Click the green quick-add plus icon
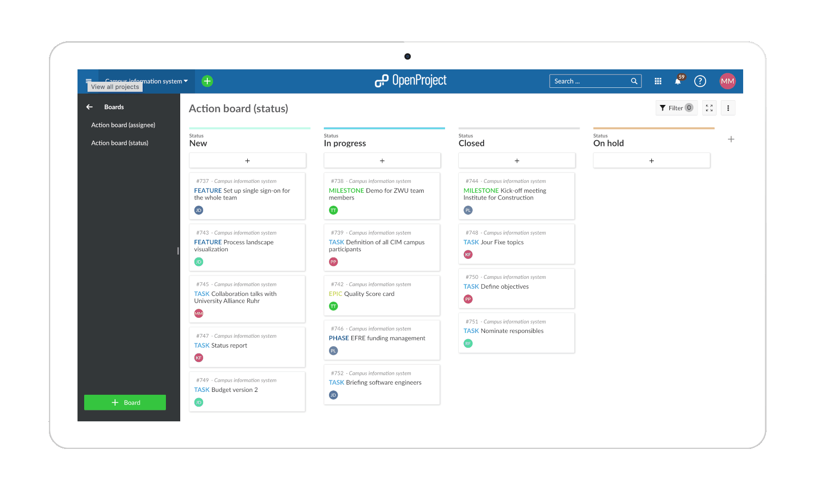 207,81
